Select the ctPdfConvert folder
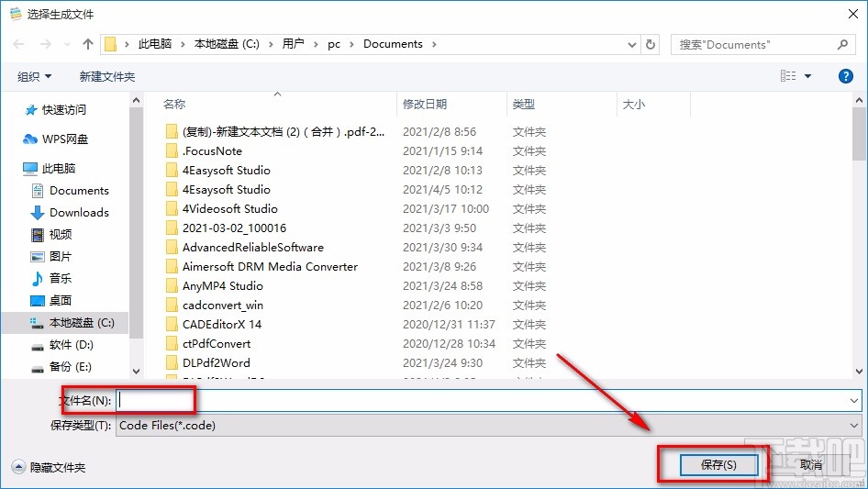 point(217,344)
